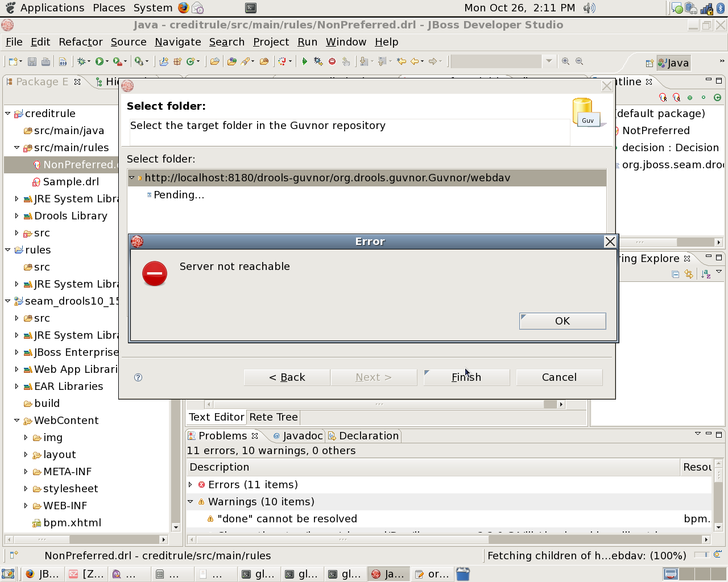Expand the Drools Library node
This screenshot has width=728, height=582.
click(x=17, y=216)
